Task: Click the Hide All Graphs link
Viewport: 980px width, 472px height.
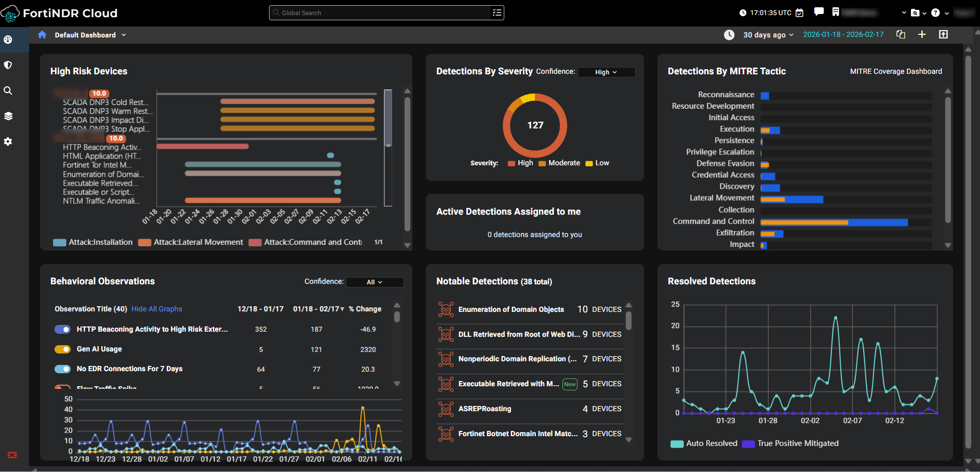Action: point(157,309)
